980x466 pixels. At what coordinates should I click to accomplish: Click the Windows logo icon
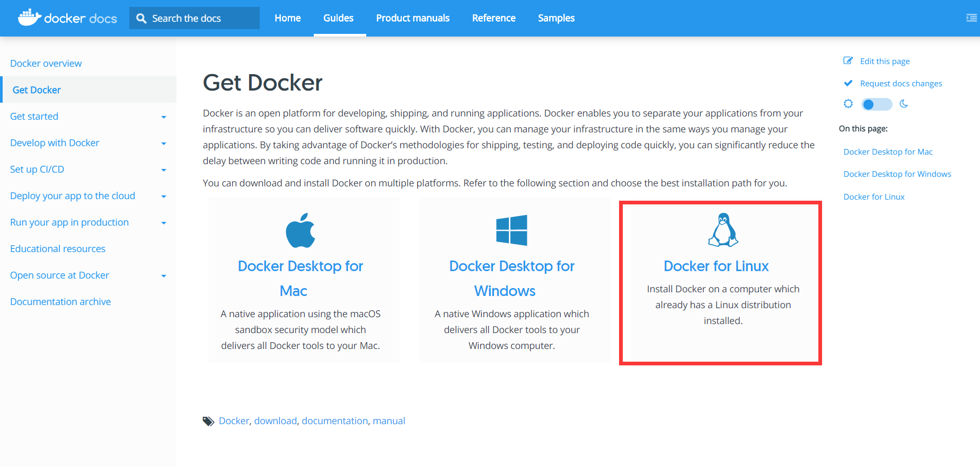point(511,230)
